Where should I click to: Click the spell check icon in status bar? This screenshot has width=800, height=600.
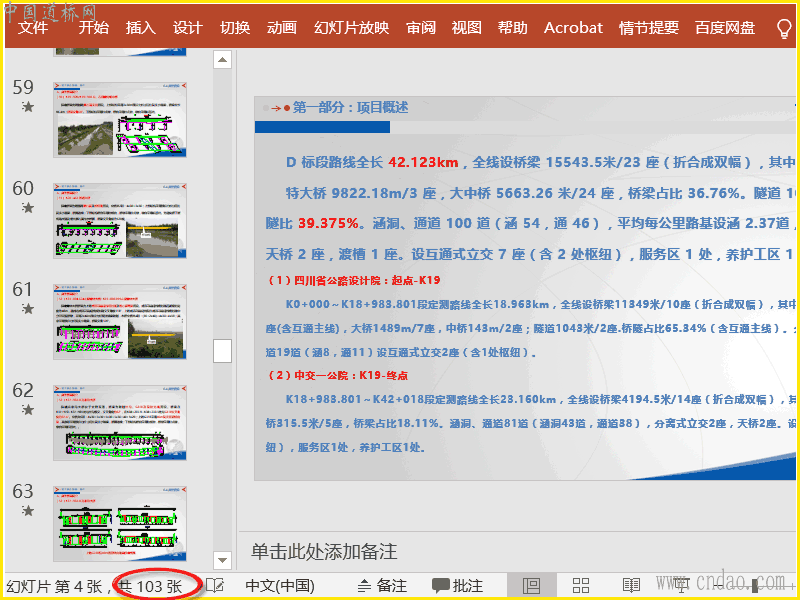(214, 586)
